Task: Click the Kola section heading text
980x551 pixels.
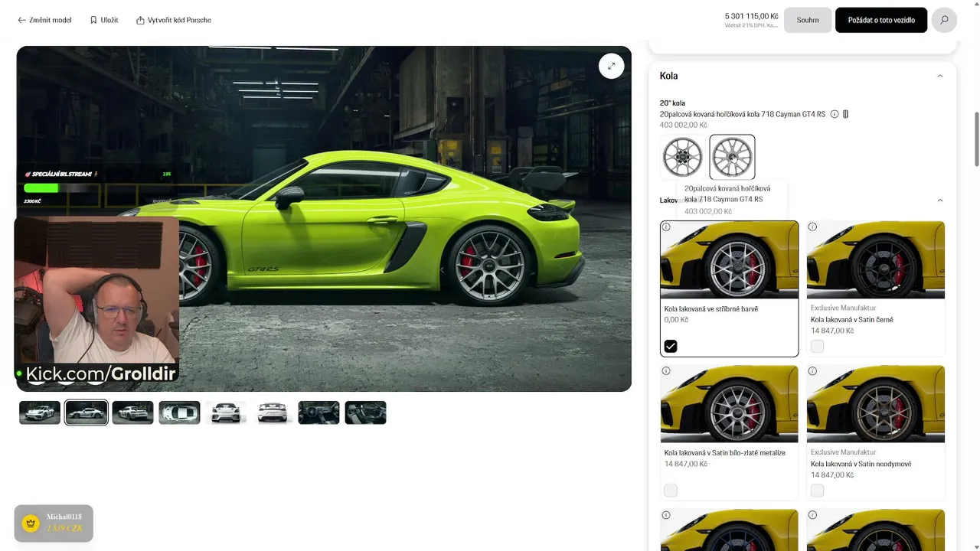Action: click(x=668, y=76)
